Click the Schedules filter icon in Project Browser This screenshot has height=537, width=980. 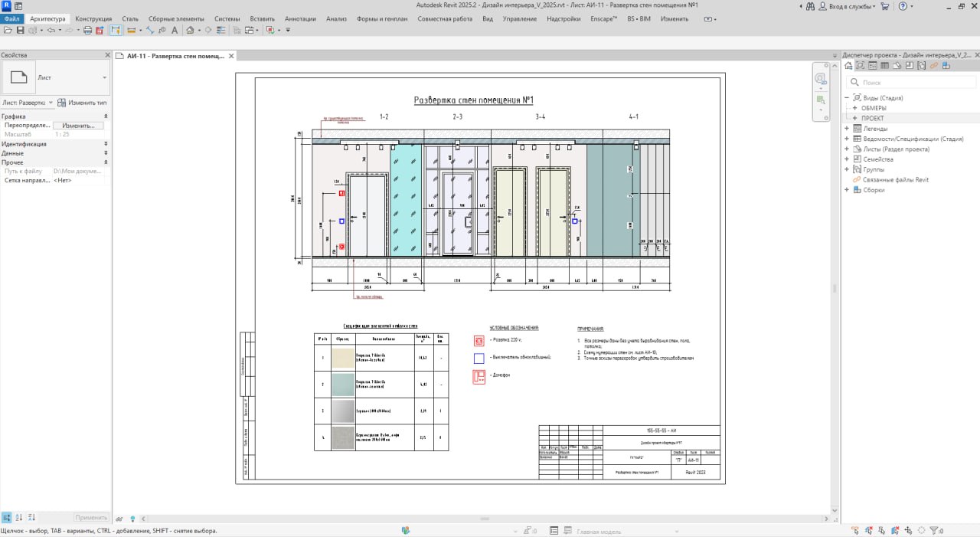(x=884, y=66)
